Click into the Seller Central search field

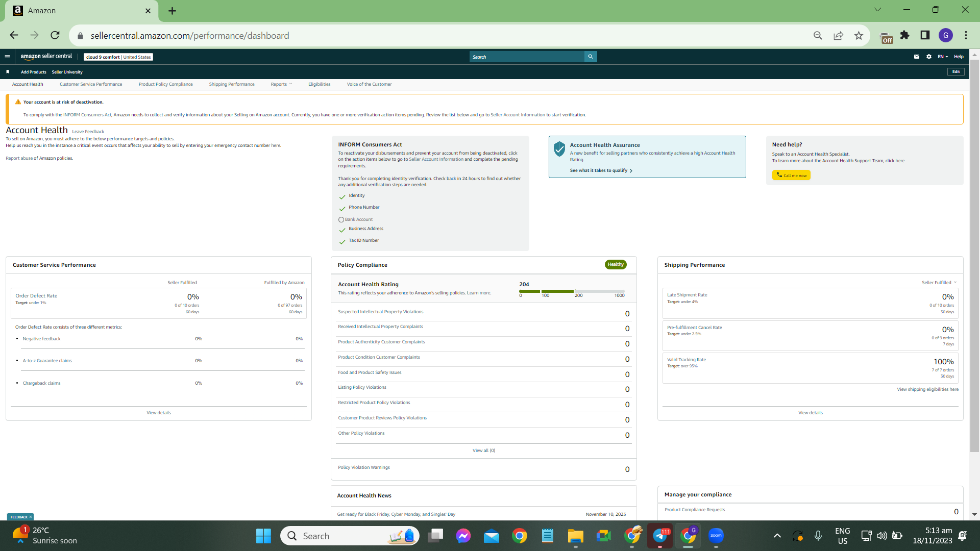pyautogui.click(x=527, y=57)
